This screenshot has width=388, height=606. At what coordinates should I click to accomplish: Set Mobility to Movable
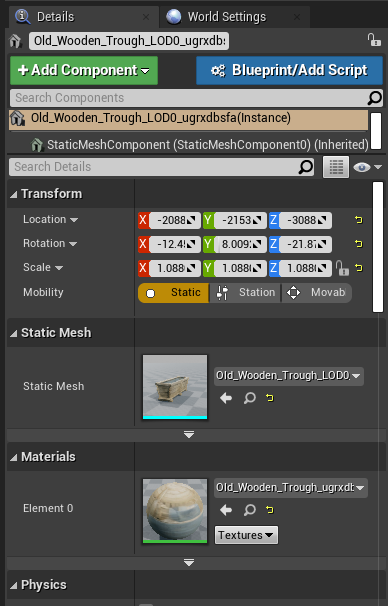317,293
